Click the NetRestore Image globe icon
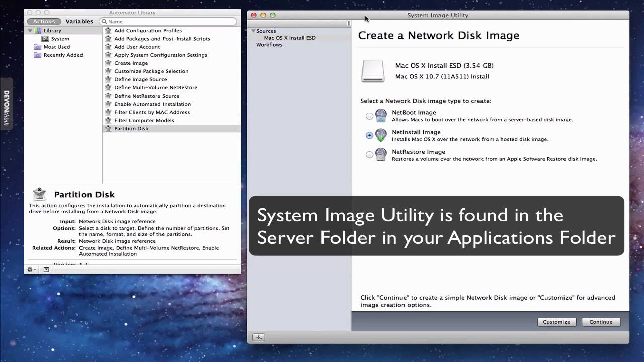Screen dimensions: 644x362 coord(381,155)
